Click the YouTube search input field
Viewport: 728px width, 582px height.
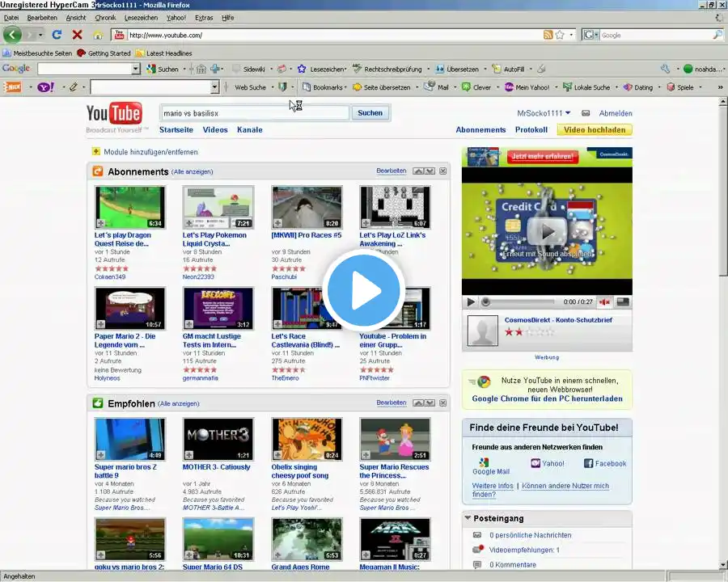tap(255, 113)
